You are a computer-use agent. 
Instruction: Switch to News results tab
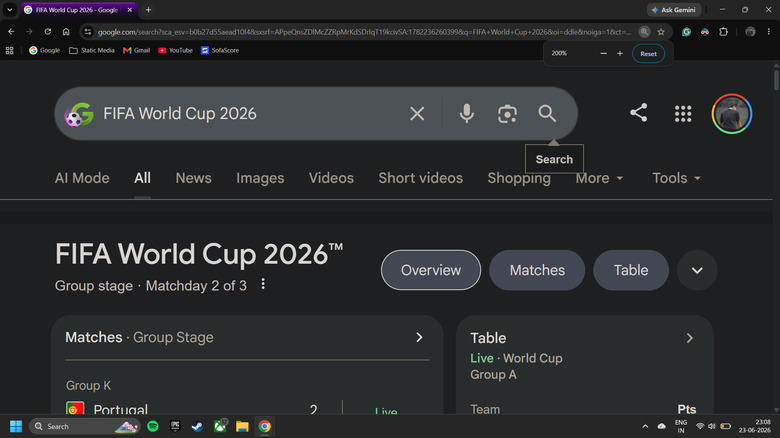(x=194, y=178)
